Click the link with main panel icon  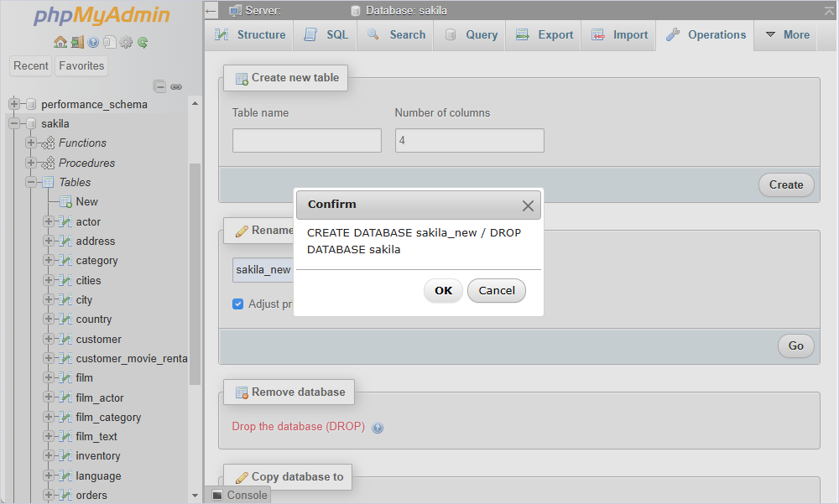coord(176,86)
